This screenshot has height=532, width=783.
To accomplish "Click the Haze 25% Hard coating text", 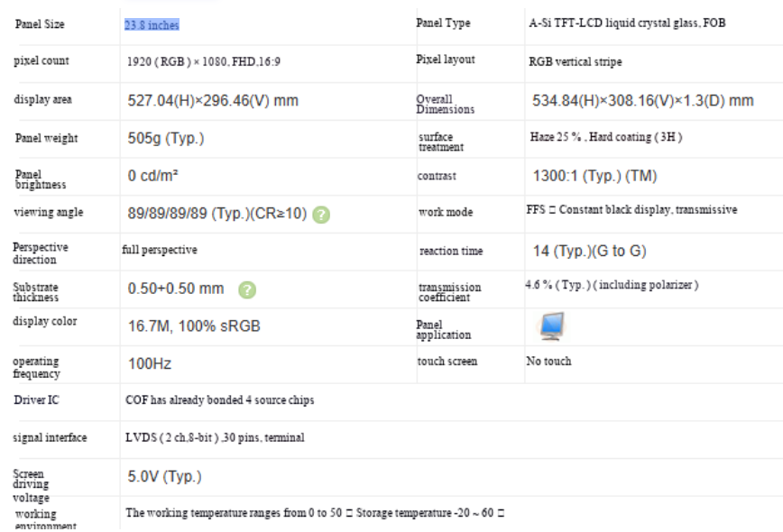I will tap(605, 137).
